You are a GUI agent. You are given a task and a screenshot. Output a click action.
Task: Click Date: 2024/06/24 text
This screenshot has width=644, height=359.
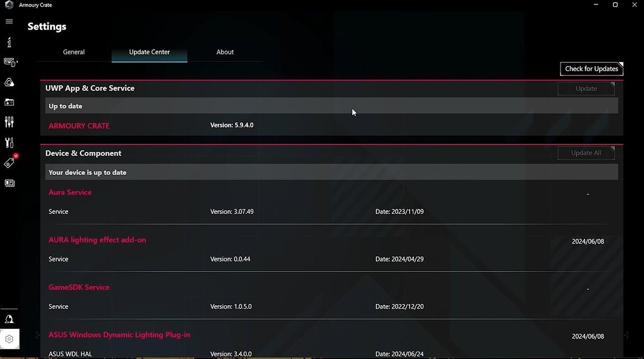[x=399, y=353]
